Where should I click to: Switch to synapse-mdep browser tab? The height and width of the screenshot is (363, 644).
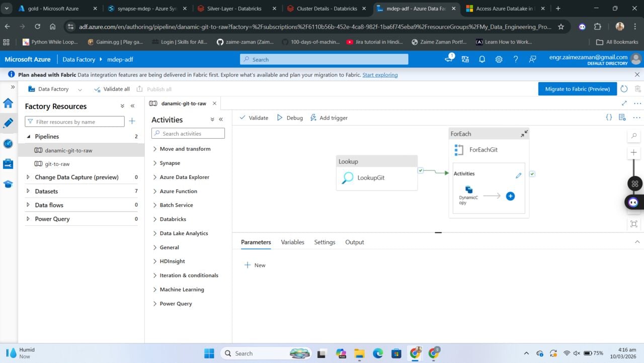tap(147, 9)
